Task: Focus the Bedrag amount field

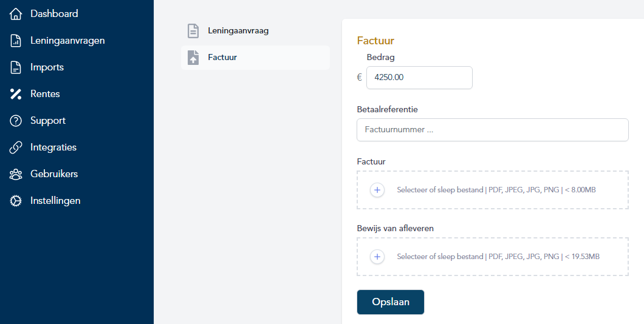Action: (419, 78)
